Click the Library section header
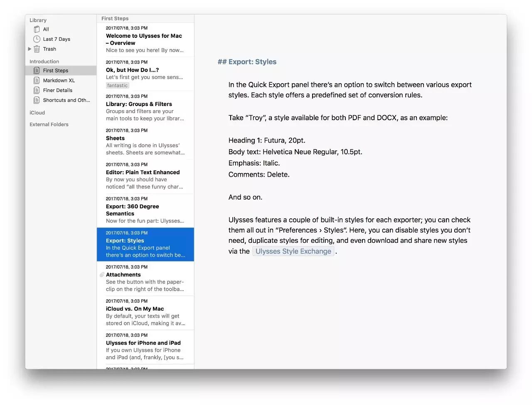 [x=38, y=20]
